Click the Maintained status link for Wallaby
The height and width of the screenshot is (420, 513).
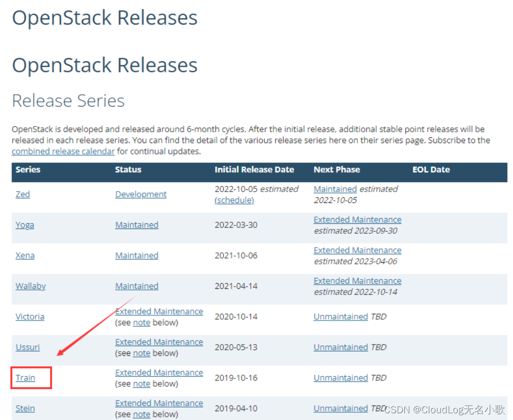coord(136,286)
